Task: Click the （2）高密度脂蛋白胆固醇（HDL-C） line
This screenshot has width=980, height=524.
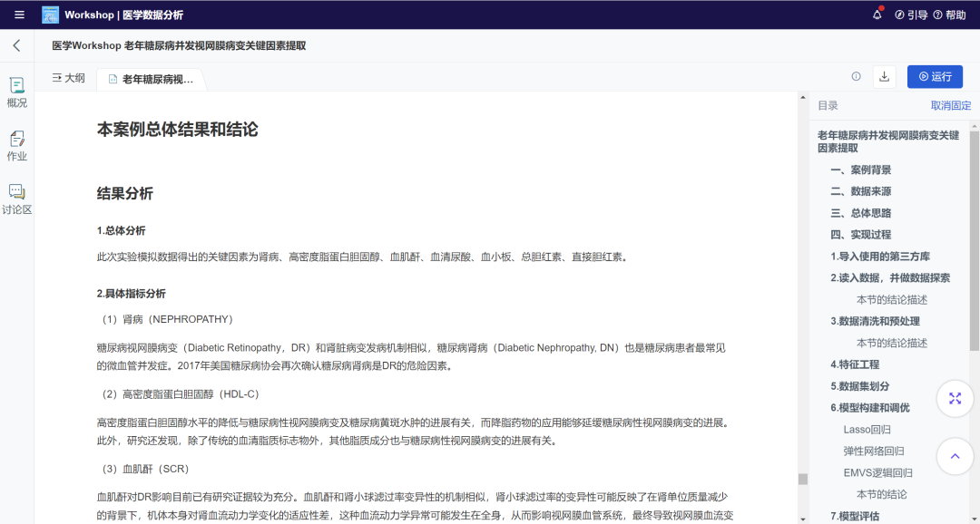Action: click(180, 394)
